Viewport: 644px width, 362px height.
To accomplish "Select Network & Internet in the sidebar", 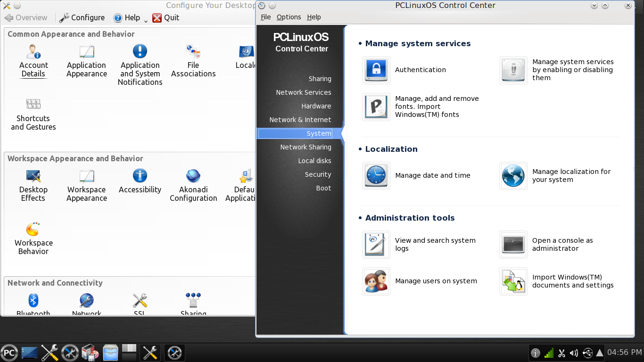I will 300,120.
